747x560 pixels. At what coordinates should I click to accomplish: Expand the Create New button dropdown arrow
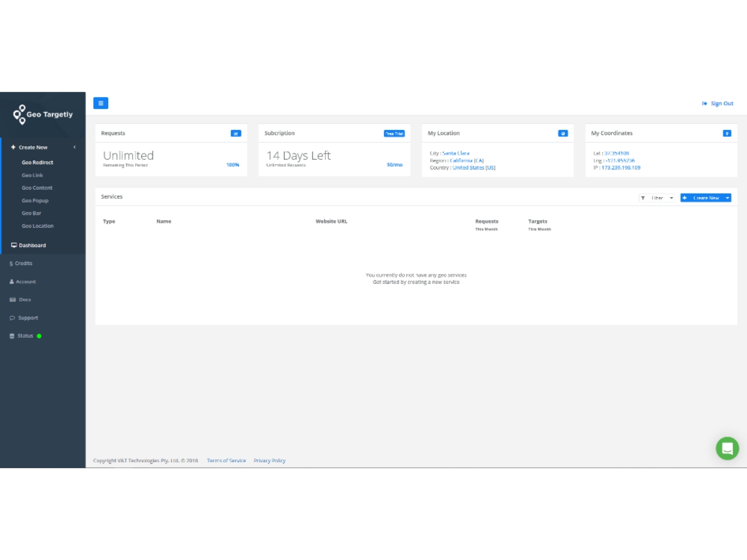click(728, 198)
